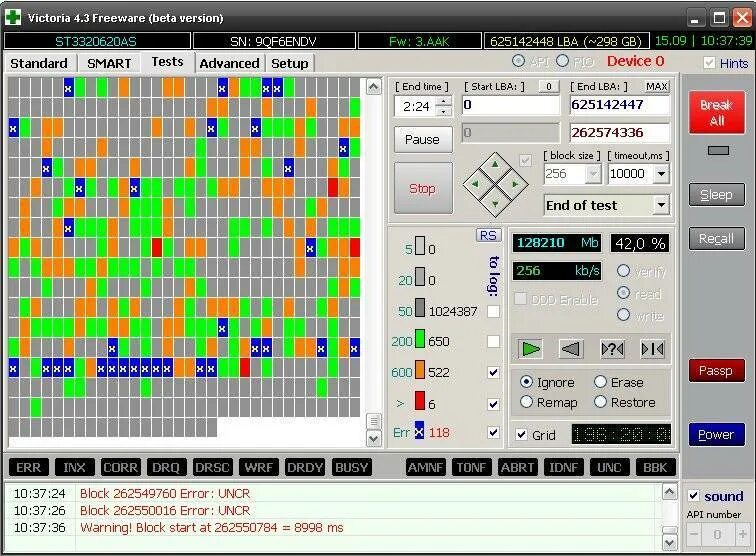The width and height of the screenshot is (756, 556).
Task: Switch to the Standard tab
Action: (39, 63)
